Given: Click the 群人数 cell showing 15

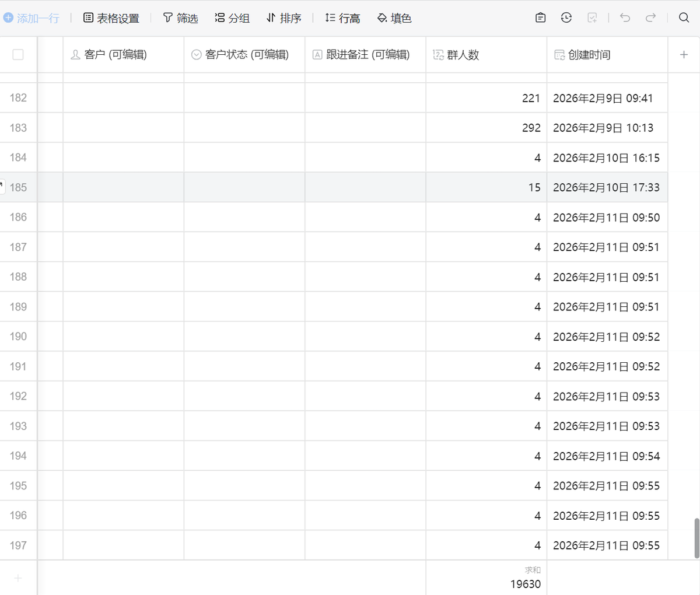Looking at the screenshot, I should click(487, 187).
